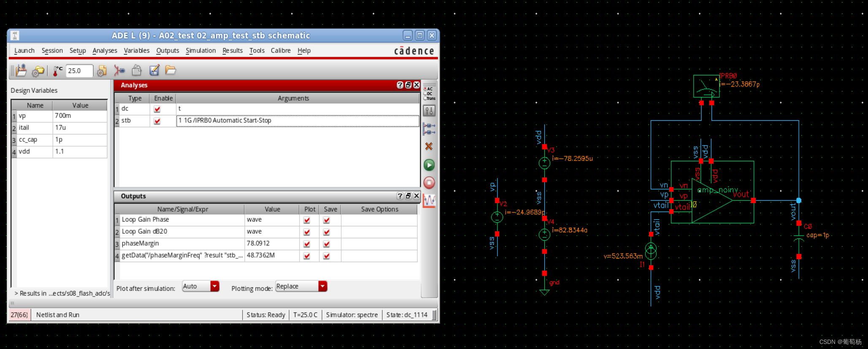
Task: Open the Session menu
Action: [x=52, y=51]
